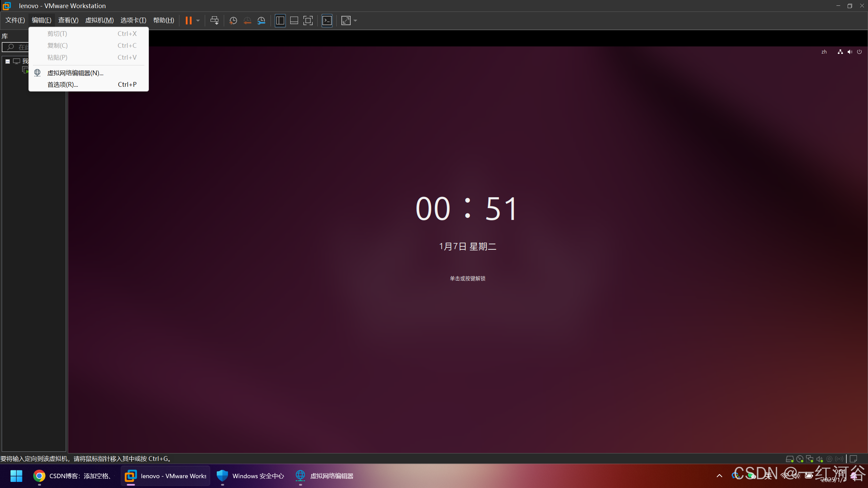The height and width of the screenshot is (488, 868).
Task: Click the library search field
Action: pyautogui.click(x=20, y=47)
